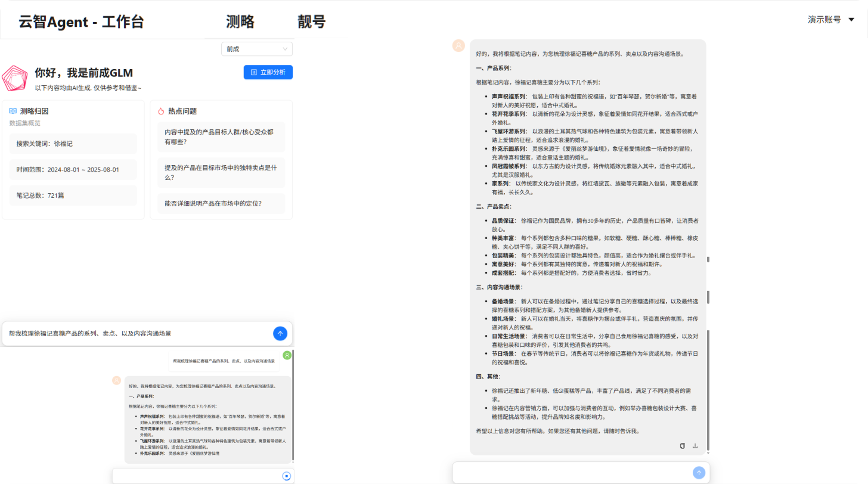Screen dimensions: 868x484
Task: Switch to the 靓号 tab
Action: click(x=312, y=22)
